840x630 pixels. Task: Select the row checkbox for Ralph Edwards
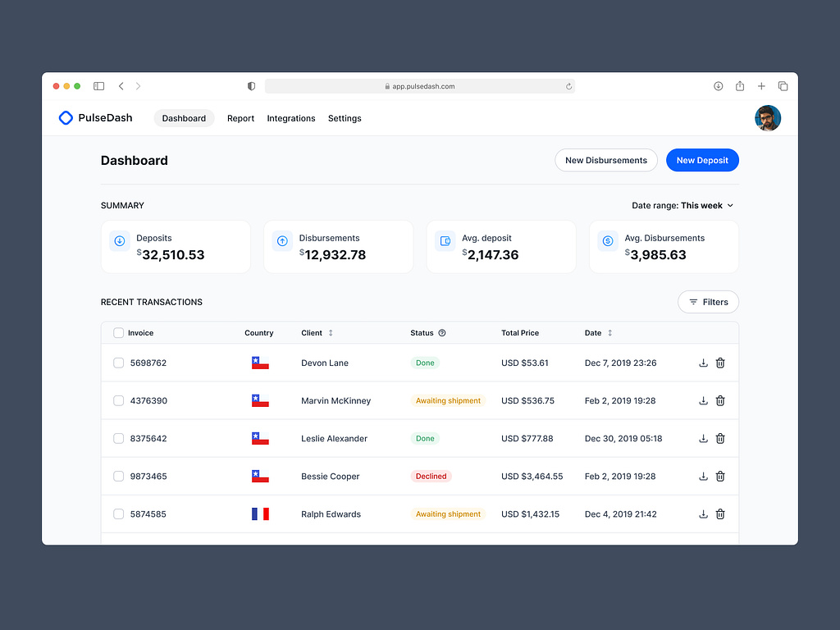tap(118, 514)
